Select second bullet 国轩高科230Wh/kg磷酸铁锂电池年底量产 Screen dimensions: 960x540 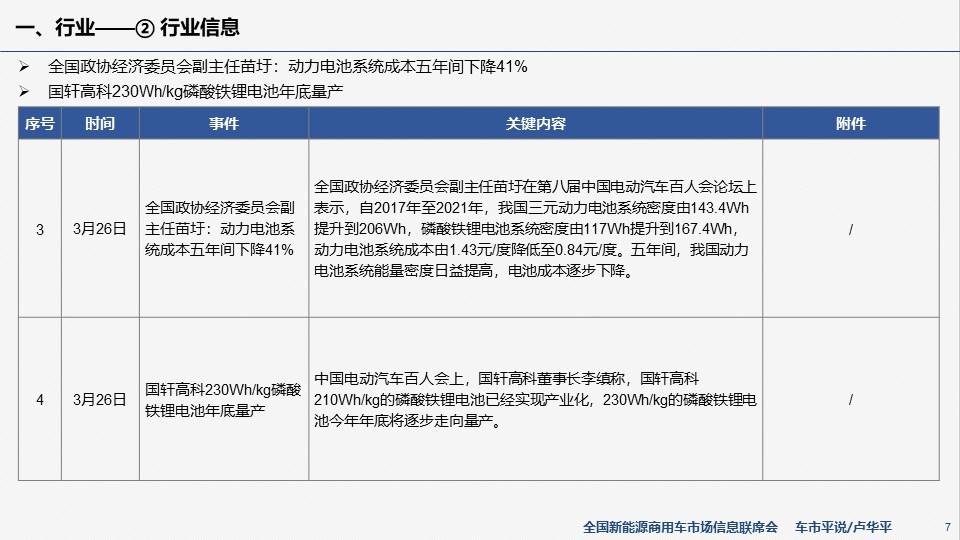[x=195, y=92]
